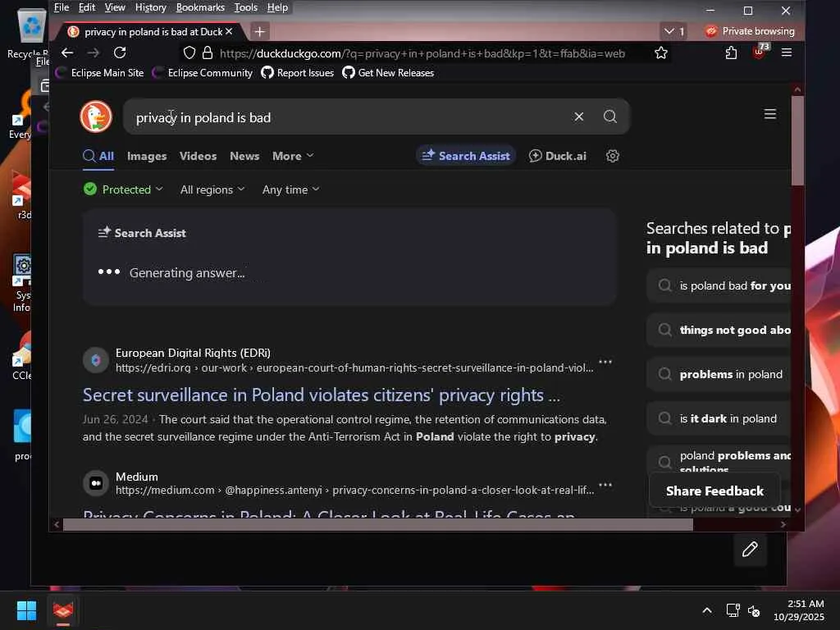The image size is (840, 630).
Task: Go back using the browser back arrow
Action: point(67,52)
